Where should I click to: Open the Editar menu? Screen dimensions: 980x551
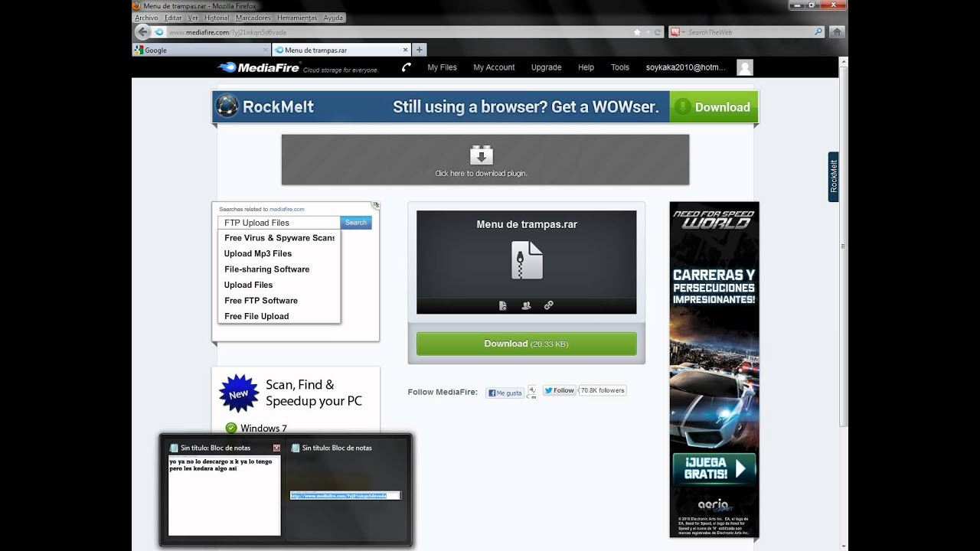[x=173, y=18]
